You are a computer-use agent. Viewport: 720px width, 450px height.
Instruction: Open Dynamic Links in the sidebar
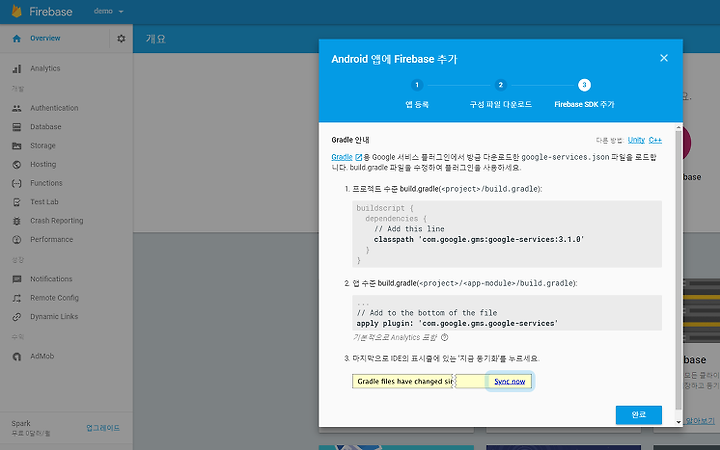click(x=54, y=317)
